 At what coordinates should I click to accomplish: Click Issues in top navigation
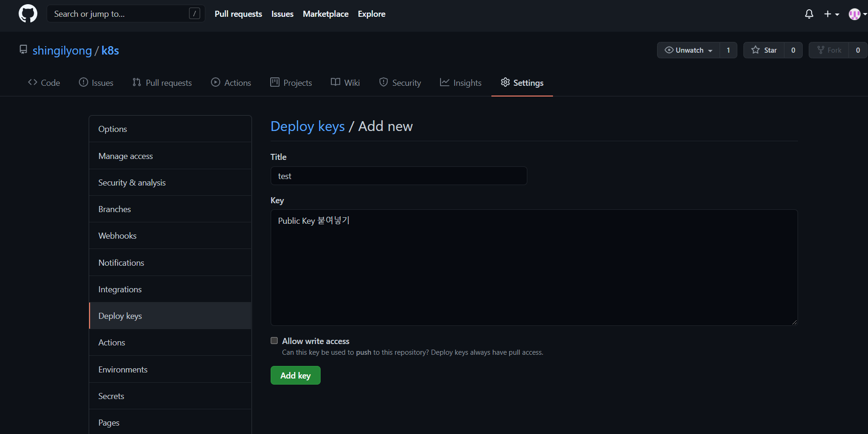282,14
